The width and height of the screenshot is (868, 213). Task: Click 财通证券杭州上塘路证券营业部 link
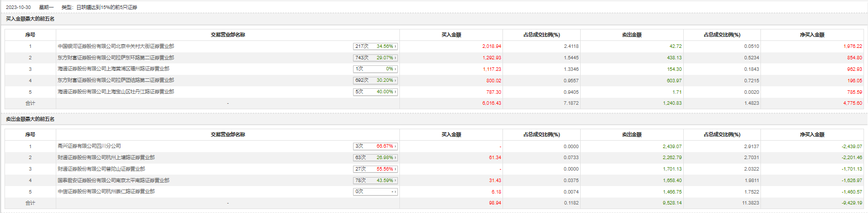pyautogui.click(x=106, y=158)
